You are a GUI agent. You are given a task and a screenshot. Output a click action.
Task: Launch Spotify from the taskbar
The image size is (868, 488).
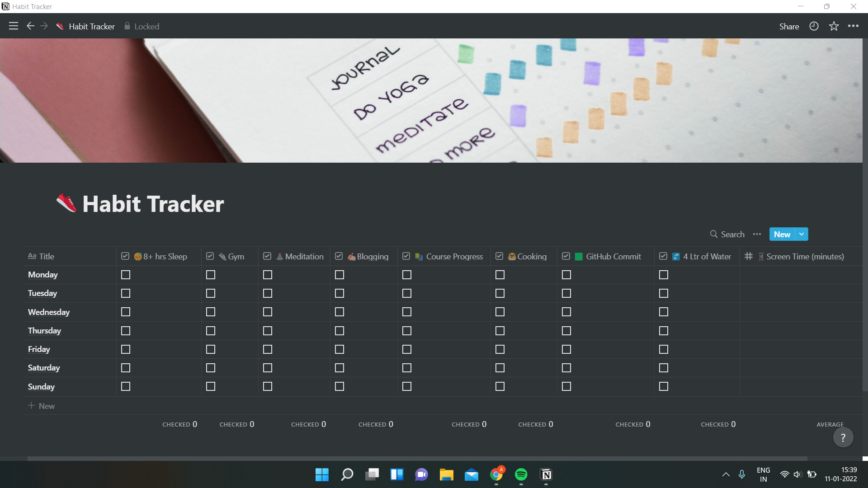(x=521, y=474)
